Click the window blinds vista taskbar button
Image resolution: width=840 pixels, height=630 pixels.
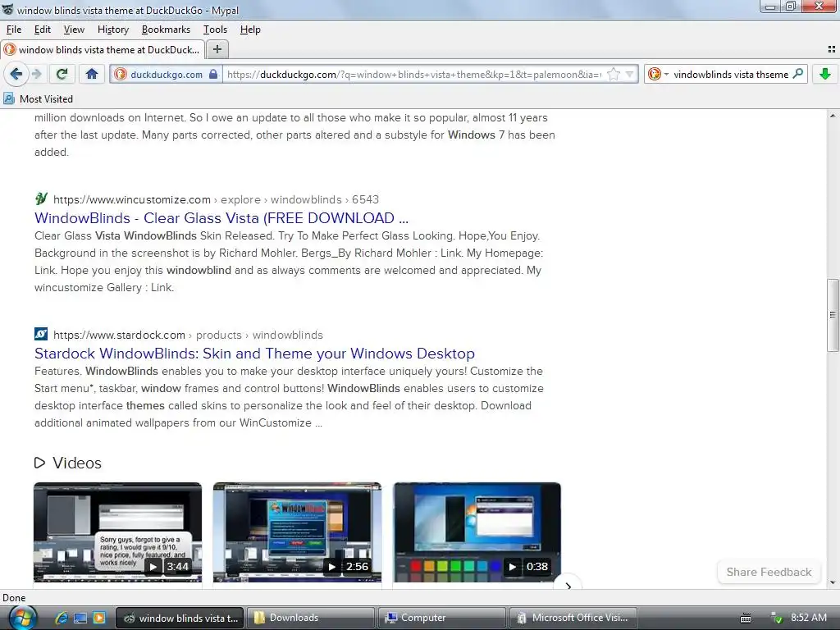(180, 618)
